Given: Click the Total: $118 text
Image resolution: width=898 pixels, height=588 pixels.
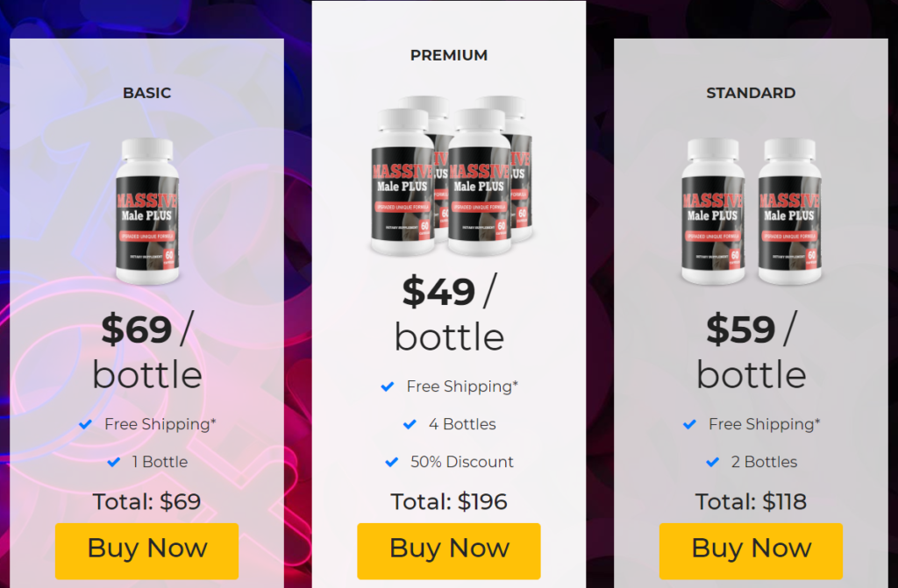Looking at the screenshot, I should pos(751,501).
